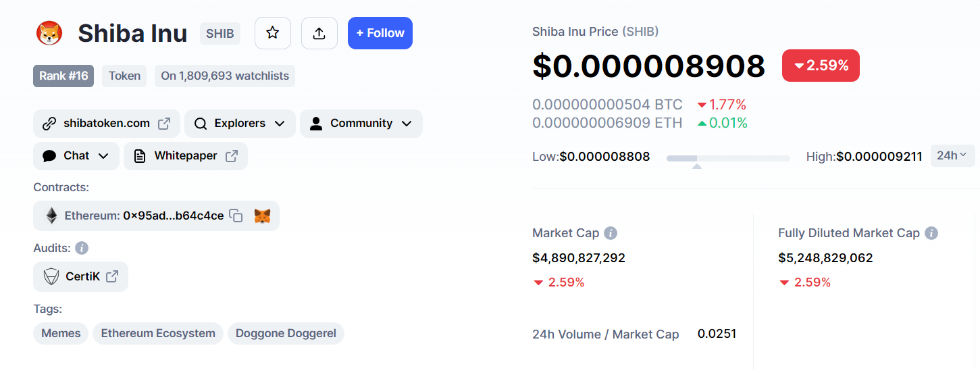Open the Whitepaper external link
This screenshot has width=980, height=375.
click(186, 156)
